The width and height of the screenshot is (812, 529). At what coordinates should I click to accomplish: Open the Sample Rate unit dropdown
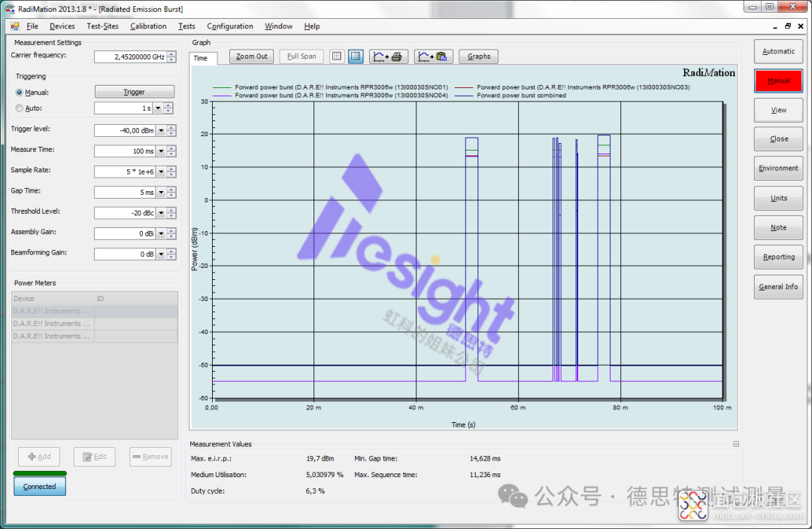point(159,172)
